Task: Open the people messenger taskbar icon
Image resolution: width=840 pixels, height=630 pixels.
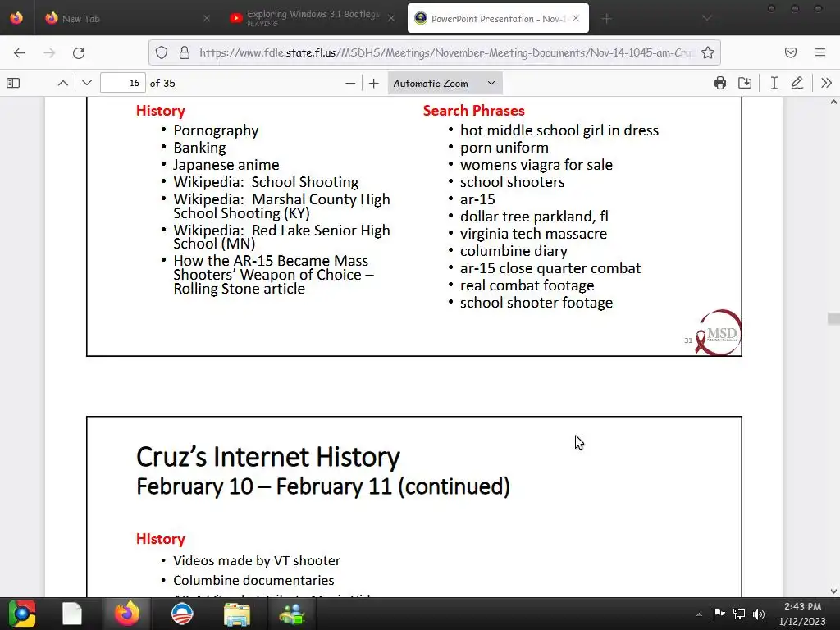Action: click(292, 614)
